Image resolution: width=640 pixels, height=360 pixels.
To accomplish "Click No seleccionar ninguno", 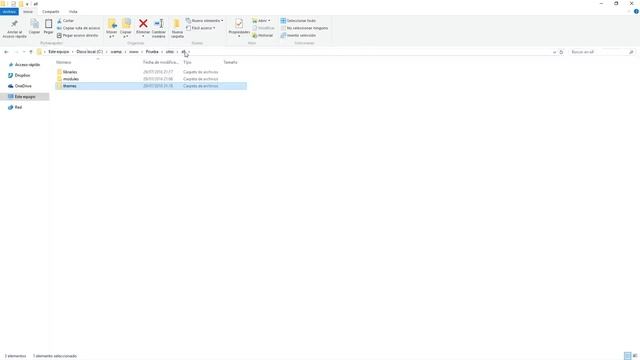I will (304, 28).
